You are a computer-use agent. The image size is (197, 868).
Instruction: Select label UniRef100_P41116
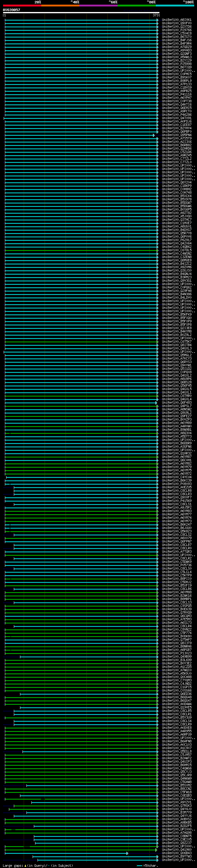pos(176,94)
